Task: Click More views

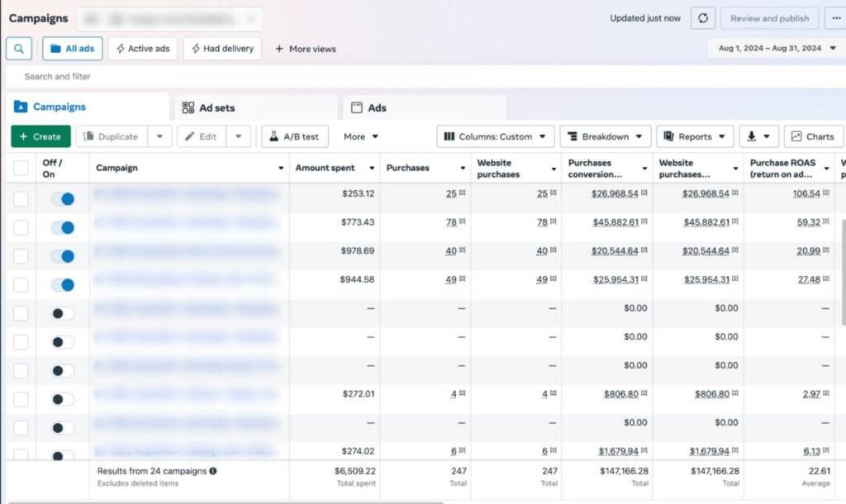Action: coord(306,49)
